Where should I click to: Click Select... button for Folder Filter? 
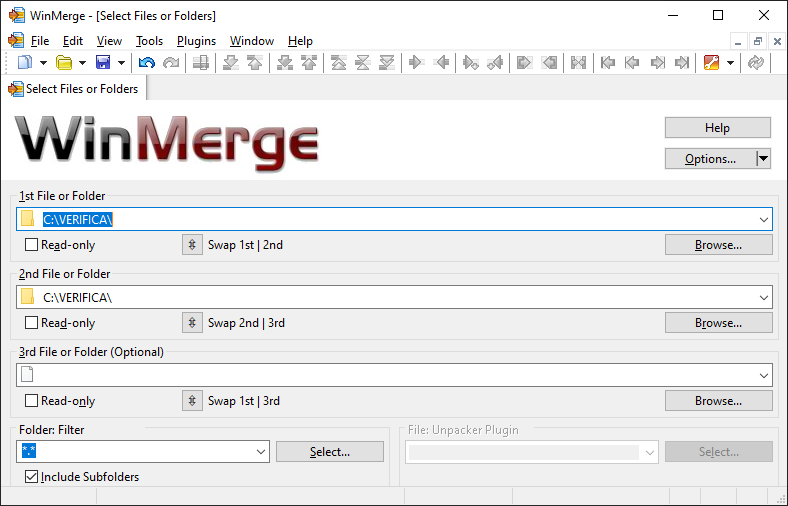tap(330, 451)
